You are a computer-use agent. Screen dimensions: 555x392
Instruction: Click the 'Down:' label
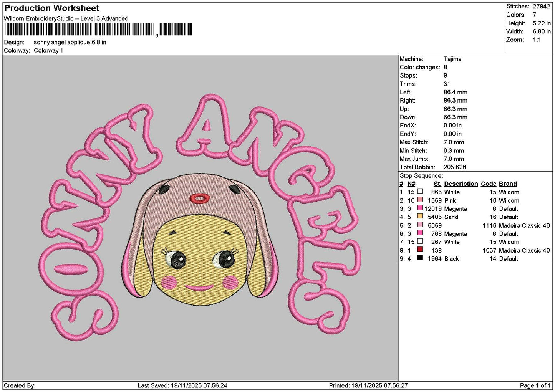point(408,117)
